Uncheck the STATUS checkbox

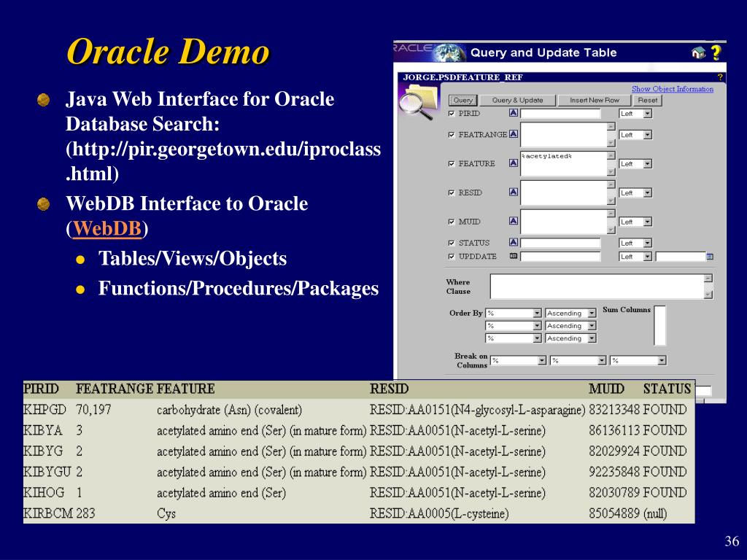452,243
